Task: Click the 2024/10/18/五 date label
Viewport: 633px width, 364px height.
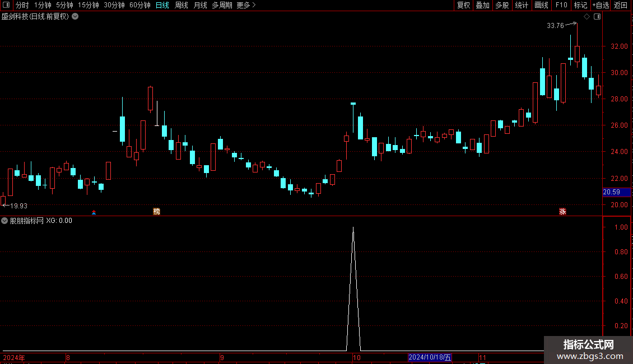Action: [430, 357]
